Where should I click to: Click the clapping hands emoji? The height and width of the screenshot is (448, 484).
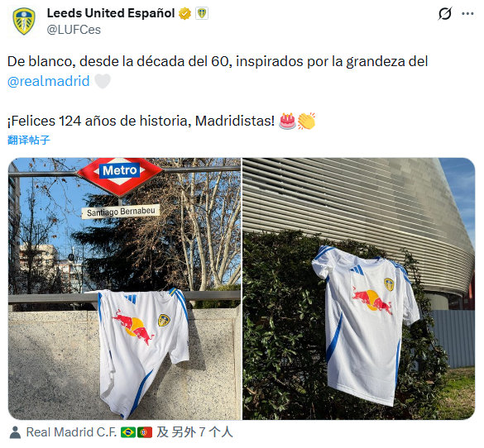click(306, 121)
